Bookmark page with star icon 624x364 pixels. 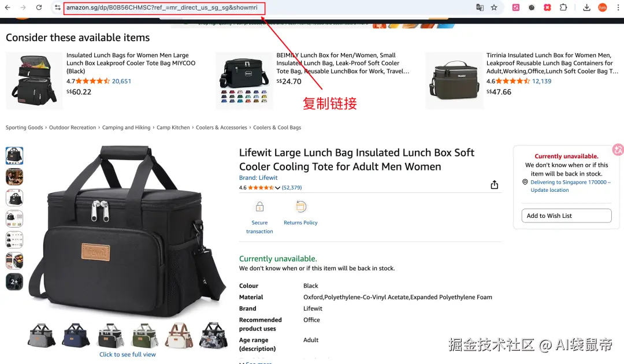[494, 8]
